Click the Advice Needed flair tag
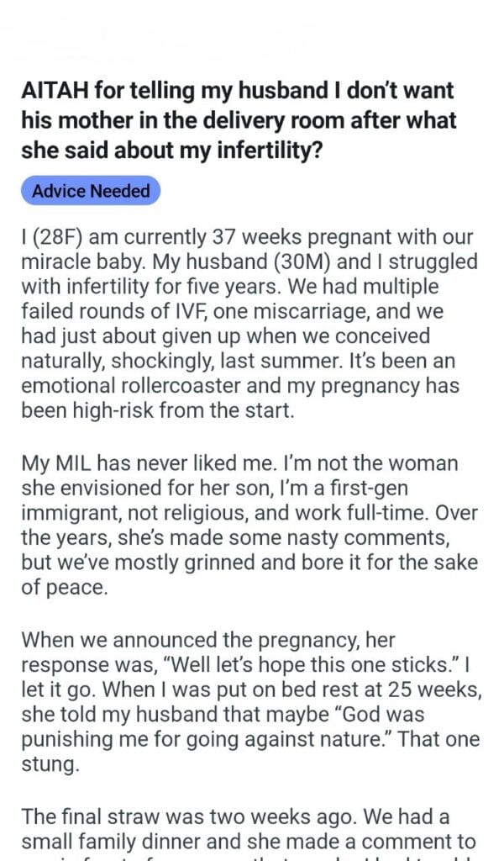This screenshot has width=504, height=861. click(x=91, y=191)
